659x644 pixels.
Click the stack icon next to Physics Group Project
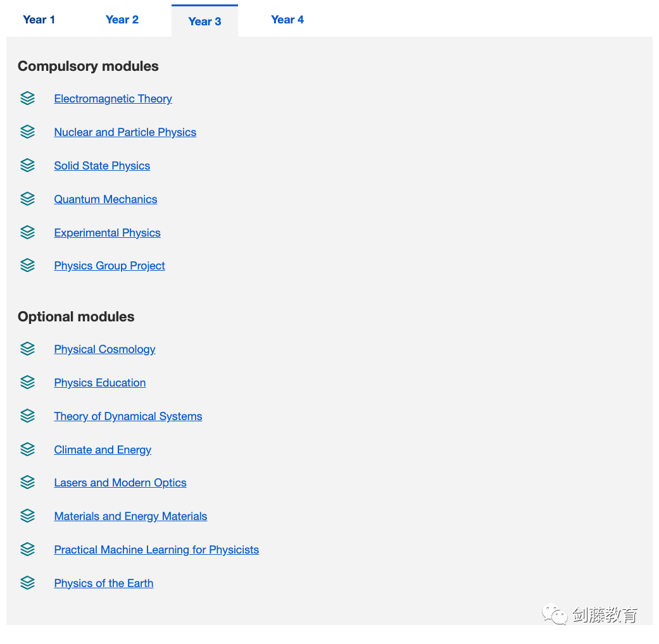point(27,266)
